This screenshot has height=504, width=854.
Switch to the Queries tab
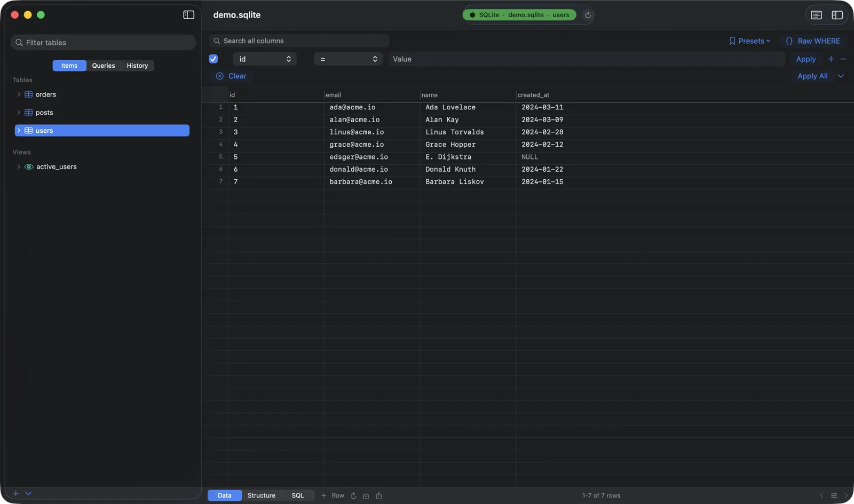[x=104, y=66]
